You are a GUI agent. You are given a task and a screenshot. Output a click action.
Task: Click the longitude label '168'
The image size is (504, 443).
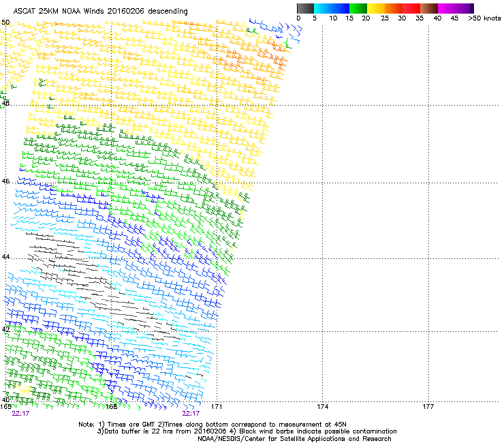click(x=111, y=407)
